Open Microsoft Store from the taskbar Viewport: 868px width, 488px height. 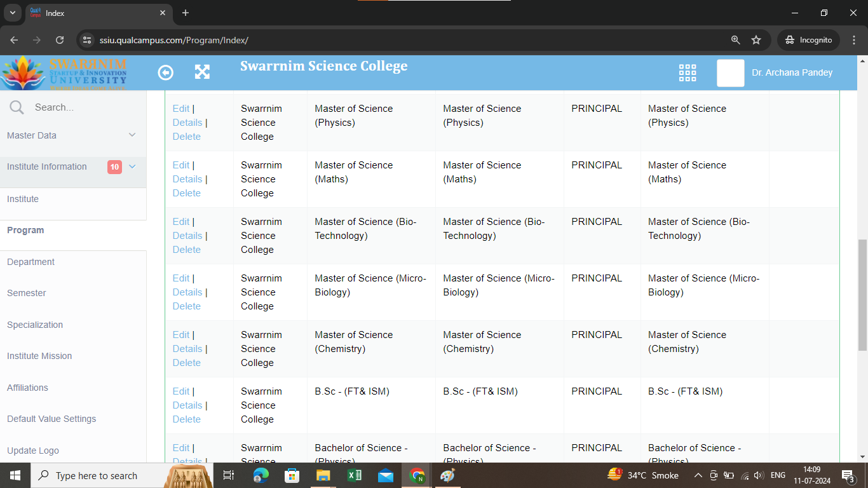click(x=292, y=475)
